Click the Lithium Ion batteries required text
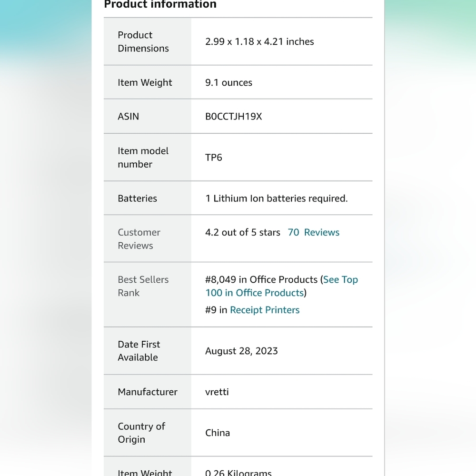The image size is (476, 476). coord(277,198)
